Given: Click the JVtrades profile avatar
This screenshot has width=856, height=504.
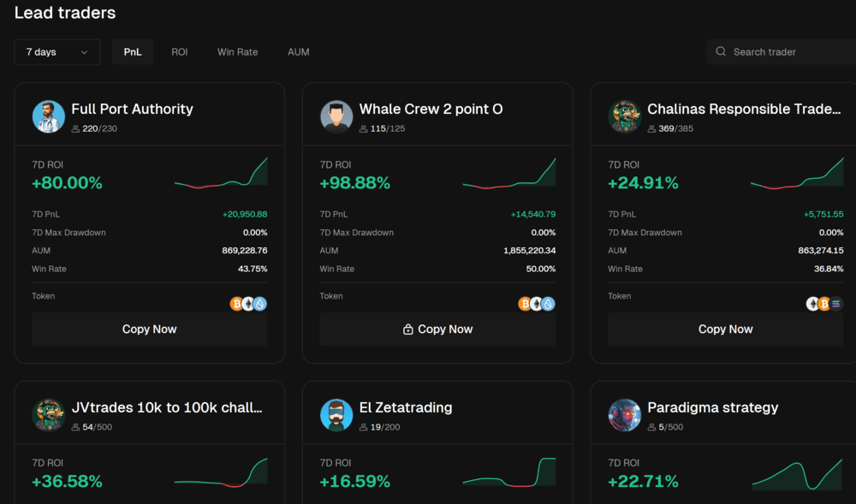Looking at the screenshot, I should (x=49, y=415).
